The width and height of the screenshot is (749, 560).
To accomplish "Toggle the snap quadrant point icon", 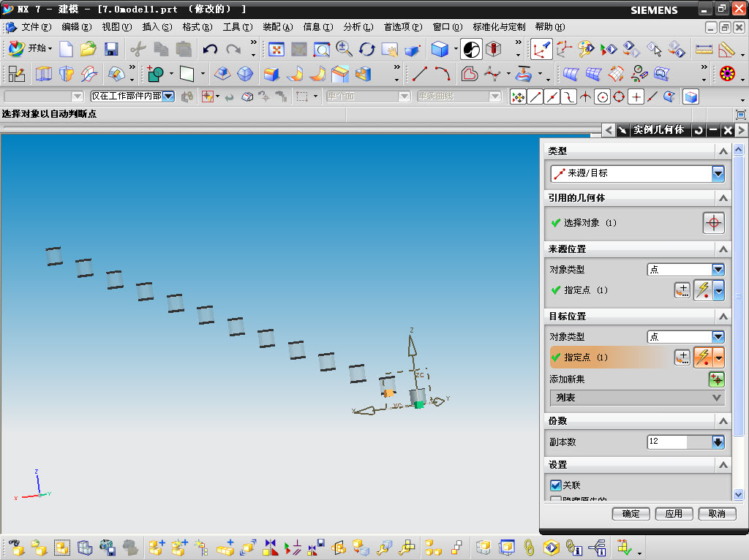I will click(x=619, y=97).
